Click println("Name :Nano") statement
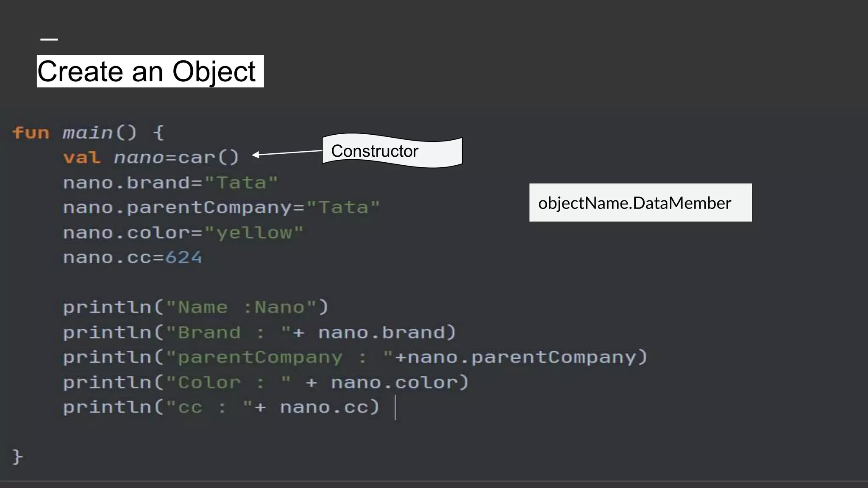Viewport: 868px width, 488px height. tap(195, 307)
